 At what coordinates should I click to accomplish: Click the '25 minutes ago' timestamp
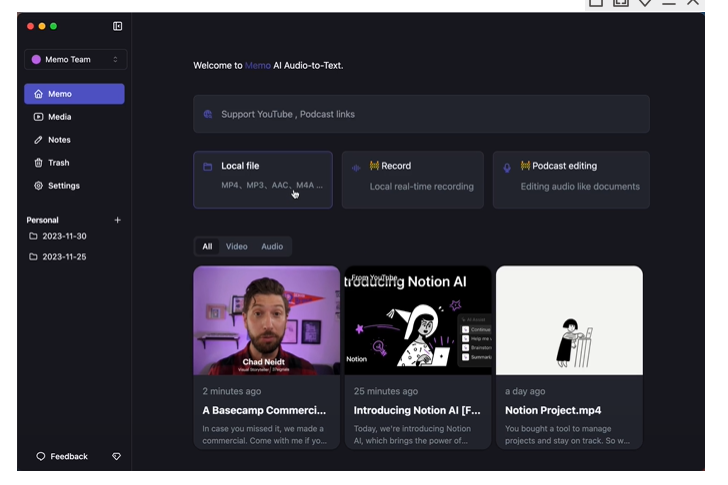pos(386,391)
